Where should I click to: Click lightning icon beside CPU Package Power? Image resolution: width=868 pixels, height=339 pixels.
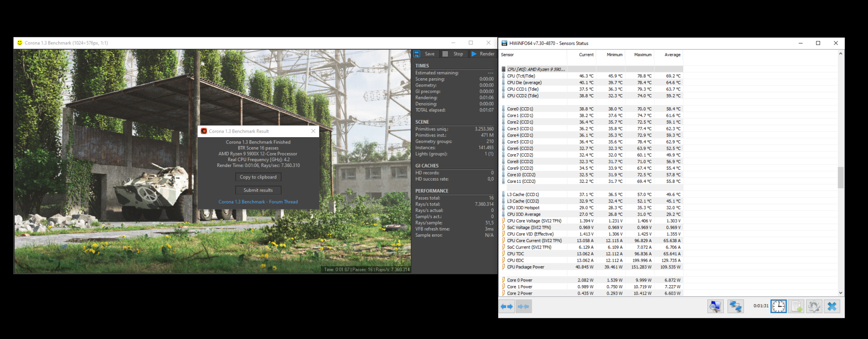pyautogui.click(x=503, y=267)
